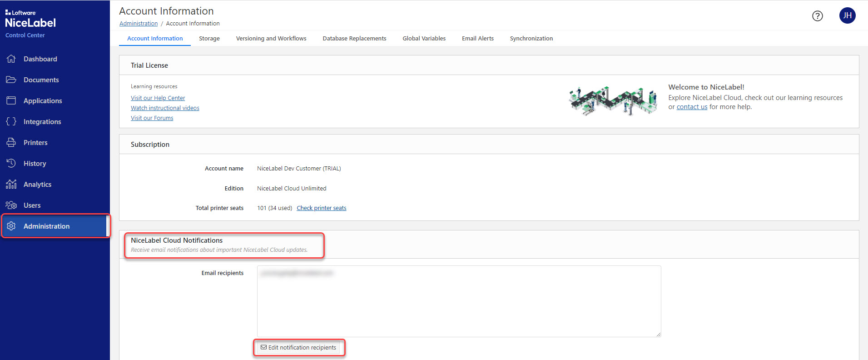Screen dimensions: 868x360
Task: Select the Synchronization tab
Action: point(531,39)
